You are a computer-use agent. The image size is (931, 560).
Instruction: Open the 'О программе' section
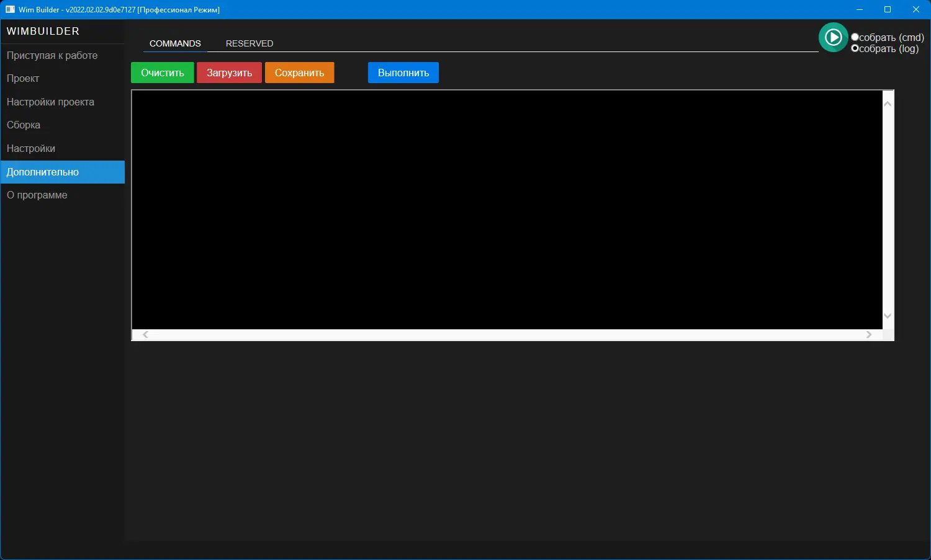[37, 195]
